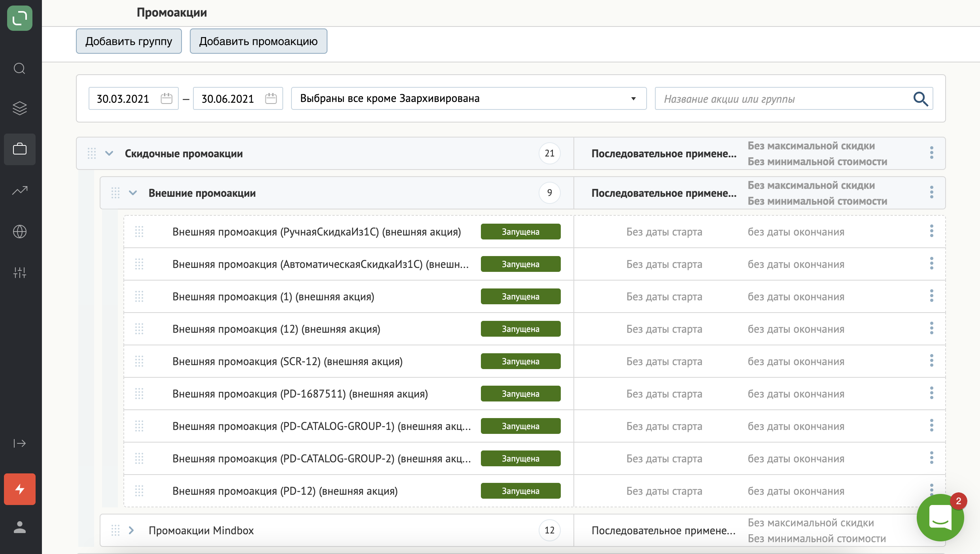
Task: Click Без максимальной скидки in Скидочные промоакции row
Action: (x=811, y=145)
